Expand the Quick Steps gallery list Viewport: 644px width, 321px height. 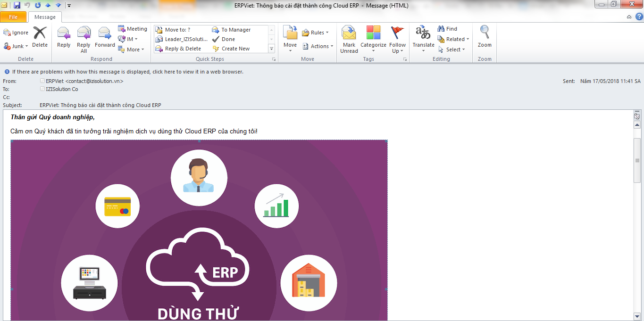click(x=271, y=49)
